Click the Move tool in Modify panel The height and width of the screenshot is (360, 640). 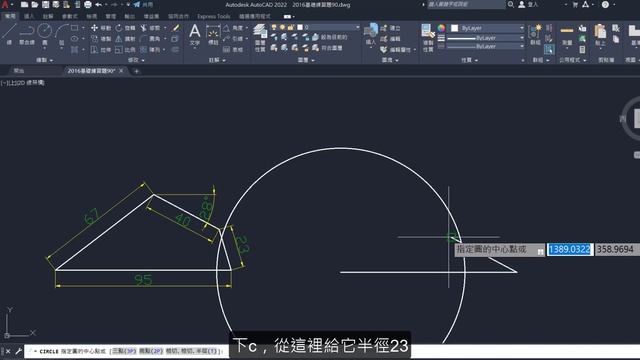[100, 28]
